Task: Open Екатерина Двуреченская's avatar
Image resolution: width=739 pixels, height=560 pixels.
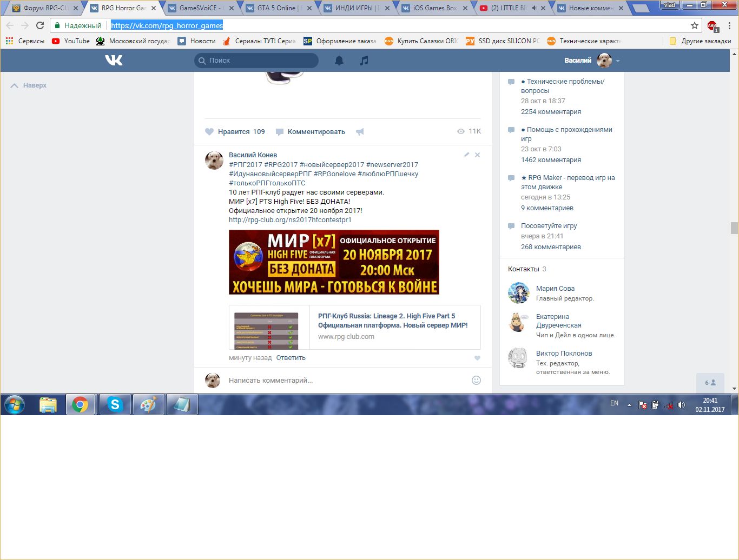Action: (x=518, y=322)
